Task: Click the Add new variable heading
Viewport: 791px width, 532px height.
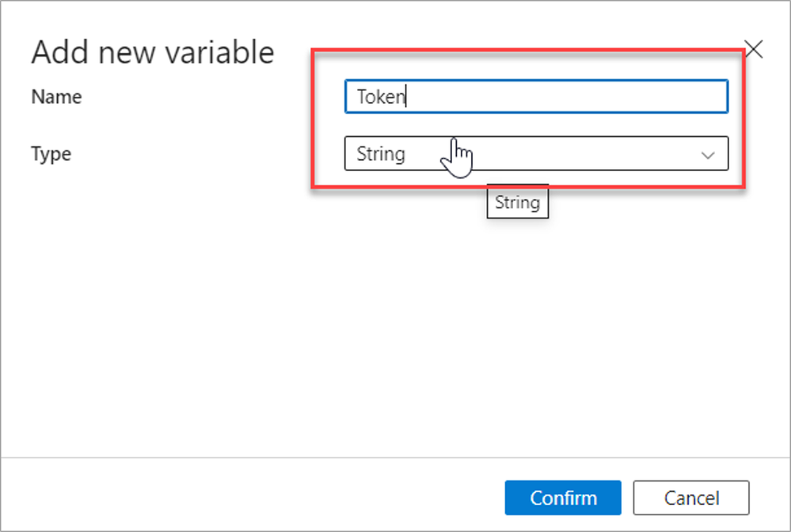Action: (153, 52)
